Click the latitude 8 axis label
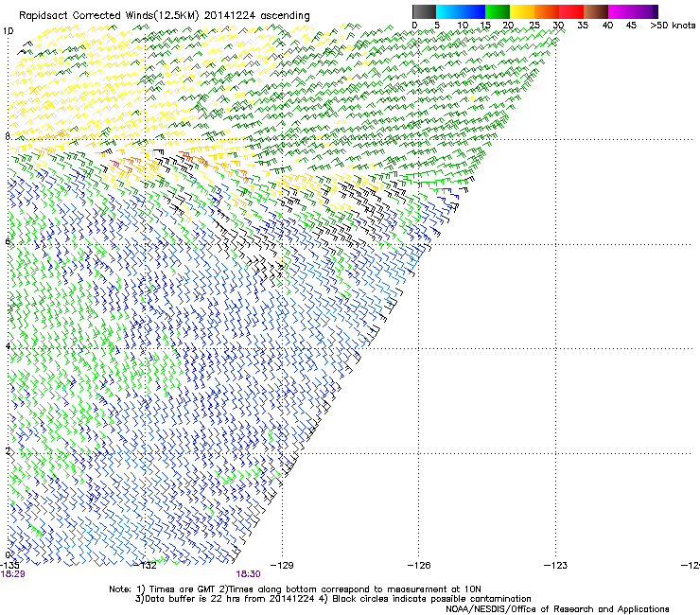Viewport: 700px width, 615px height. click(x=8, y=136)
